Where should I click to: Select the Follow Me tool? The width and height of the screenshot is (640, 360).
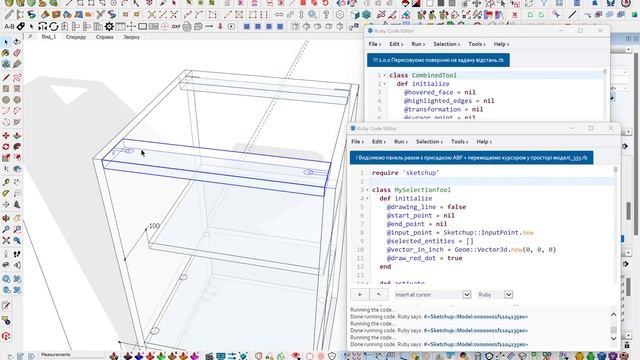coord(17,147)
